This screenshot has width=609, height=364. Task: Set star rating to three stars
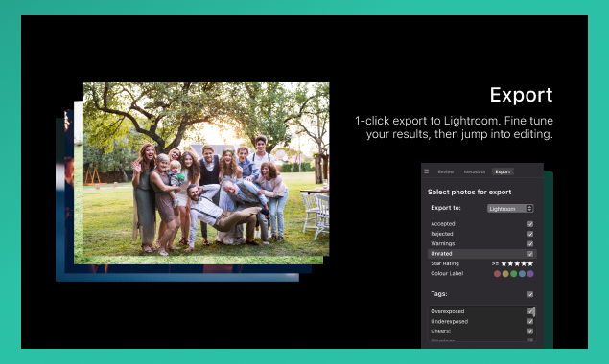point(517,263)
